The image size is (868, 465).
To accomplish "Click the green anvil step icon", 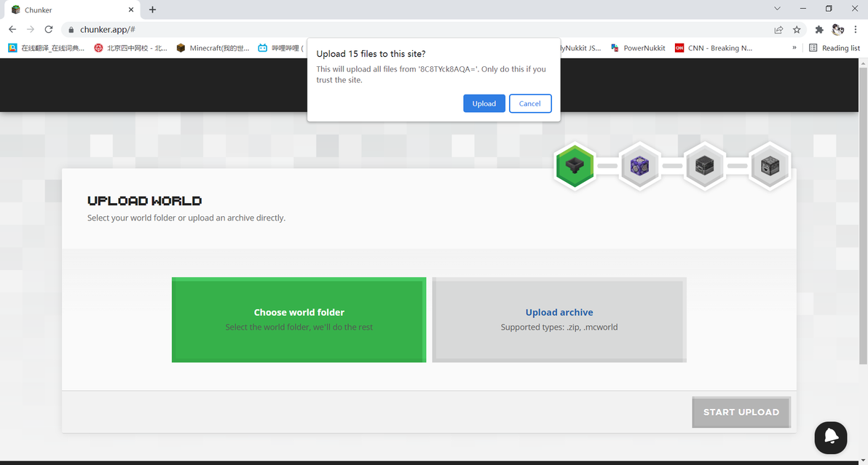I will click(575, 166).
